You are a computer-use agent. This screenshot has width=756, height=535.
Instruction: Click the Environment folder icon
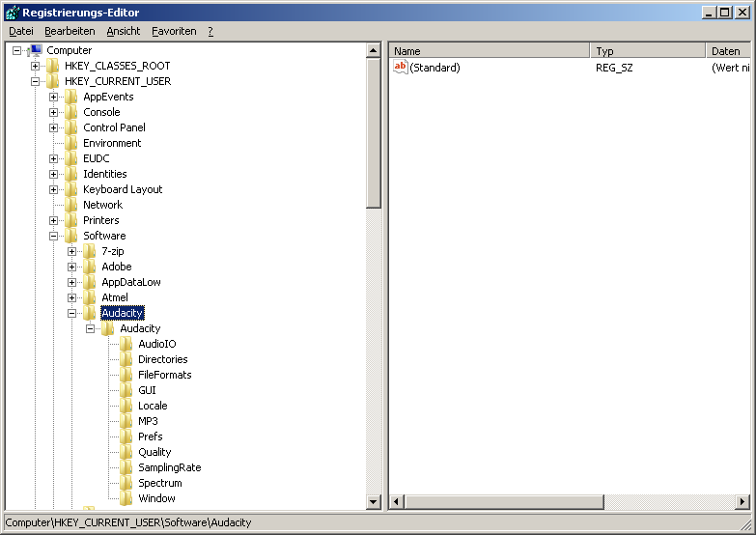pos(71,143)
